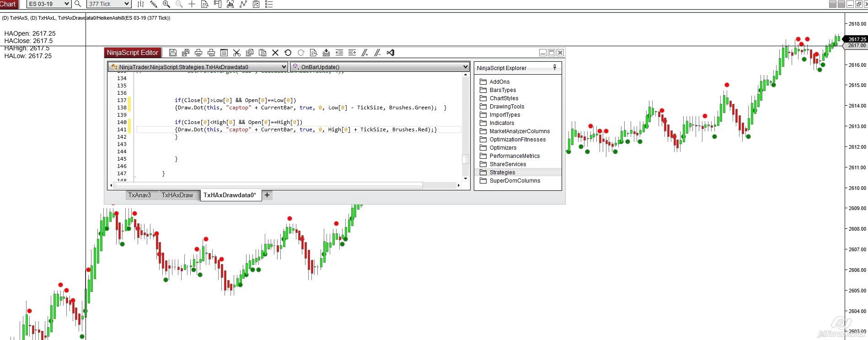Activate the crosshair cursor tool
The image size is (868, 340).
[192, 4]
